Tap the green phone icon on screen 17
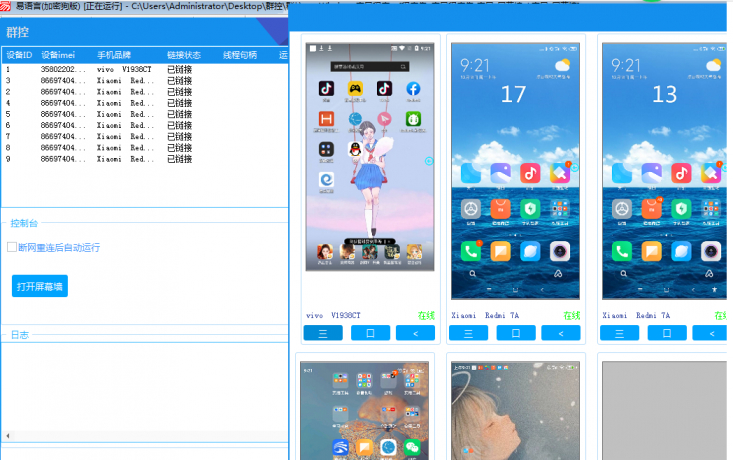 [x=471, y=252]
